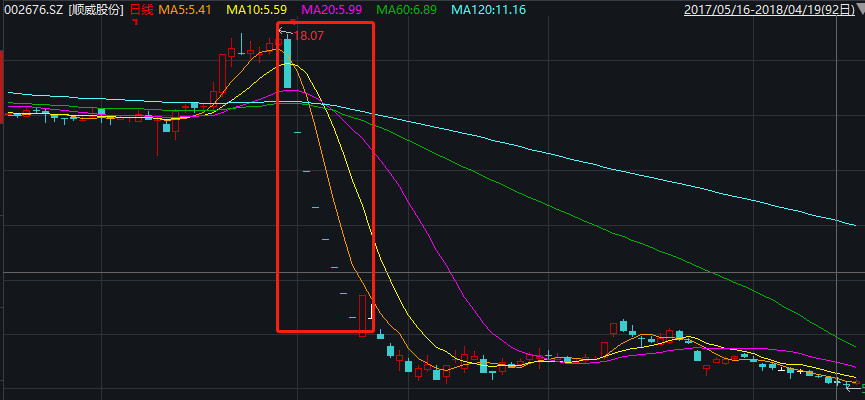865x400 pixels.
Task: Select the tall cyan candle at the peak
Action: (287, 63)
